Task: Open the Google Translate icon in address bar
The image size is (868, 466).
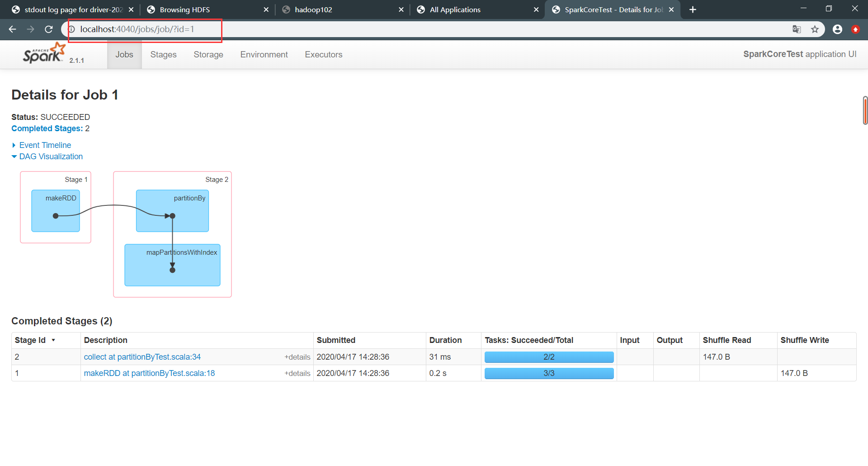Action: (797, 29)
